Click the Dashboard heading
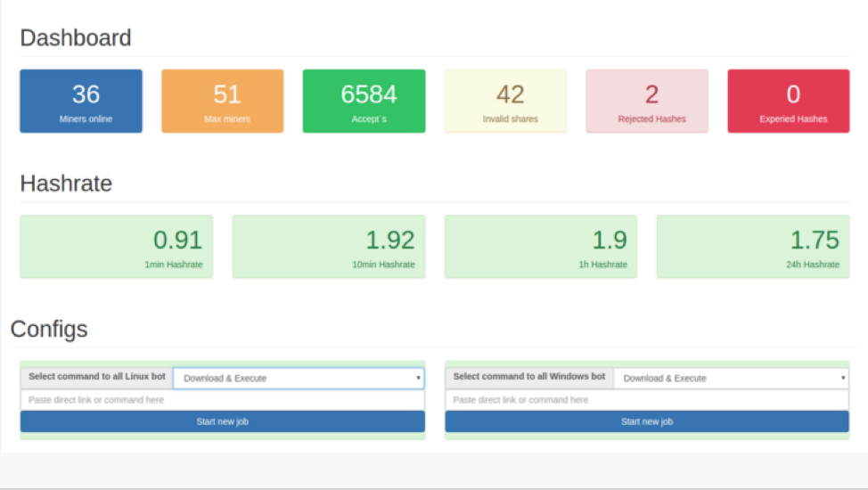868x490 pixels. click(76, 37)
